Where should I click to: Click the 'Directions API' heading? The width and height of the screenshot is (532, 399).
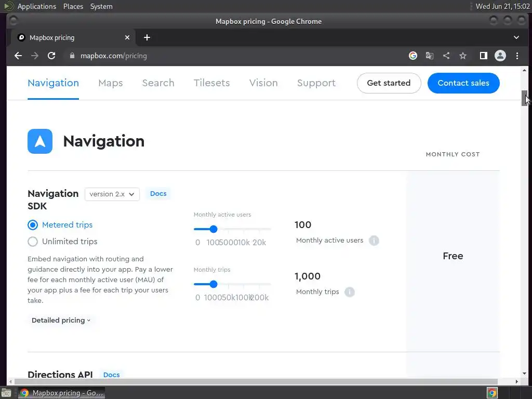(60, 375)
